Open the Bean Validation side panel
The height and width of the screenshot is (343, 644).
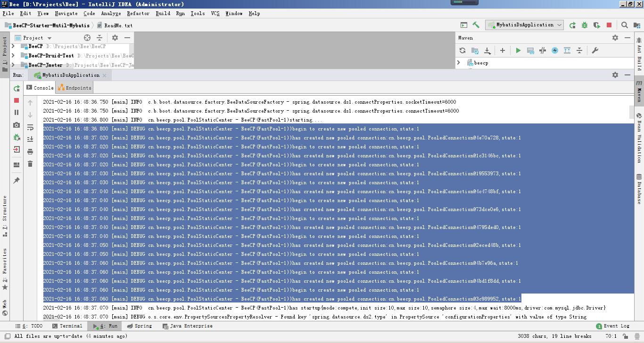tap(639, 138)
